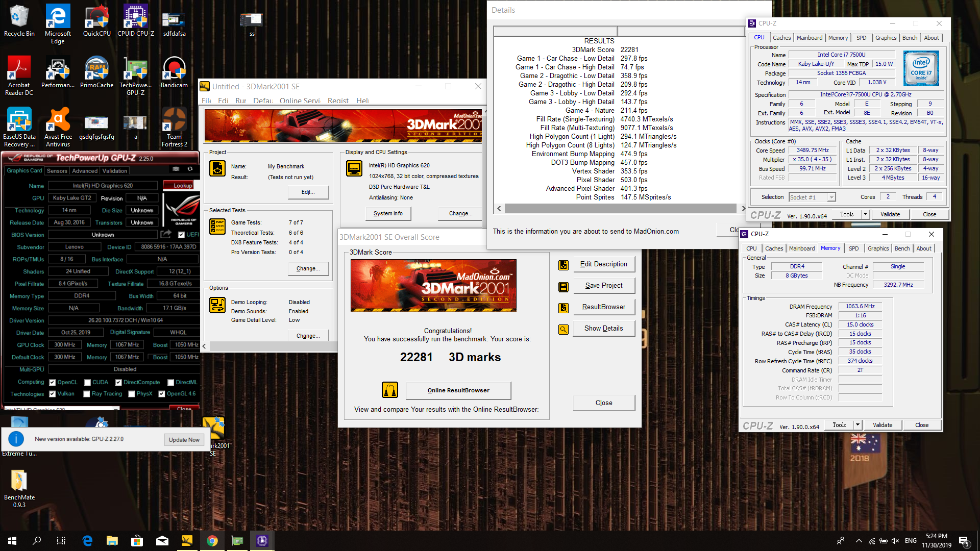Expand Tools dropdown arrow in Memory CPU-Z
The height and width of the screenshot is (551, 980).
coord(857,425)
